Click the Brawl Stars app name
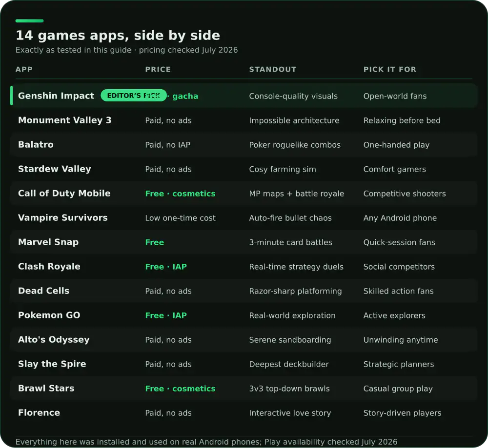 46,389
